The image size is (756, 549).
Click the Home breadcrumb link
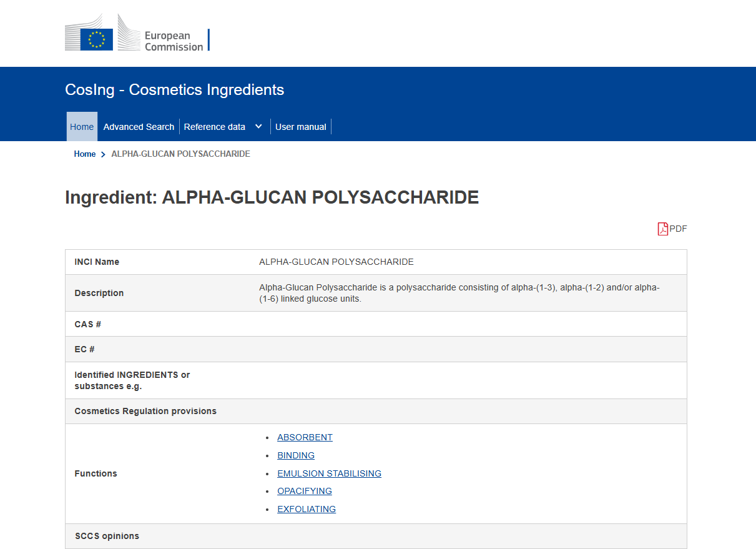85,154
